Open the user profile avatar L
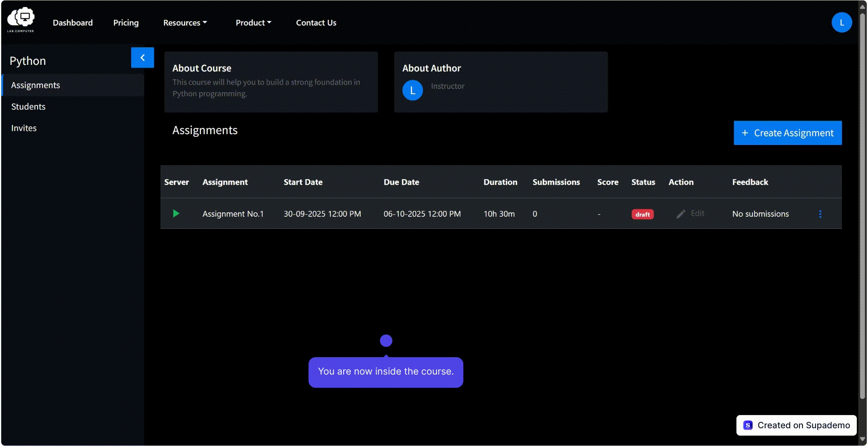The height and width of the screenshot is (446, 868). (x=842, y=22)
